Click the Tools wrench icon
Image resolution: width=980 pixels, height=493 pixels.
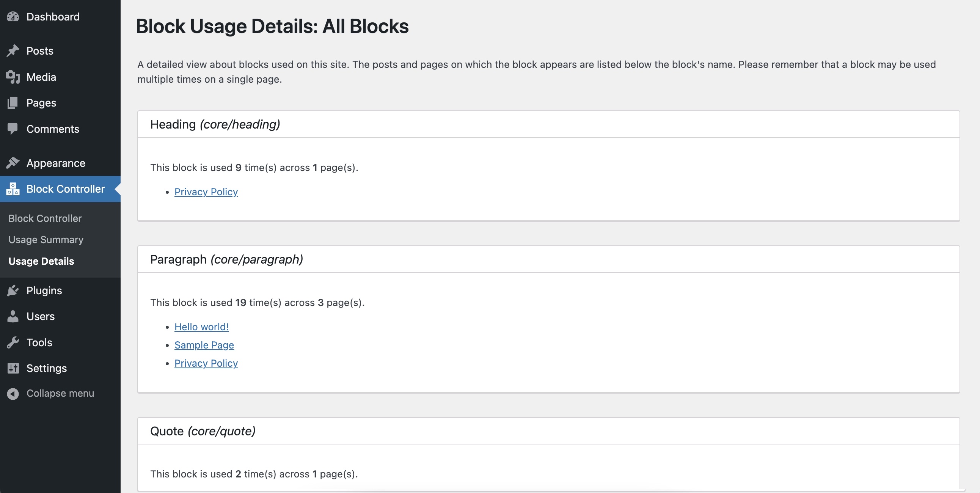pyautogui.click(x=13, y=343)
